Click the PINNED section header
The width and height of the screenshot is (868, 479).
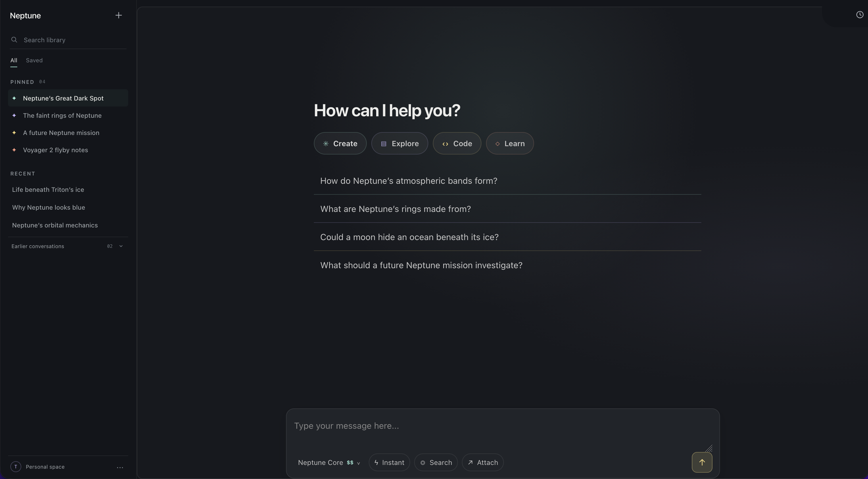pyautogui.click(x=22, y=82)
